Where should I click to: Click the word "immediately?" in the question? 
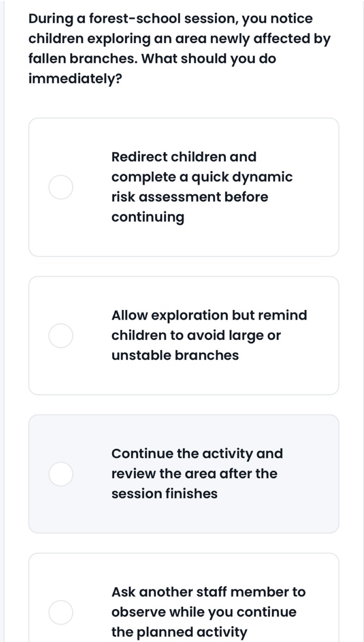click(x=75, y=79)
